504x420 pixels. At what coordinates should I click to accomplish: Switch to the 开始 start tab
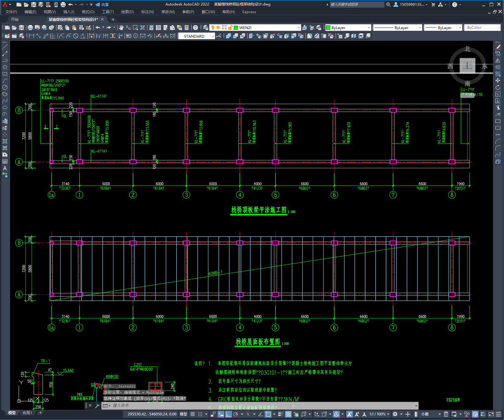[x=15, y=19]
